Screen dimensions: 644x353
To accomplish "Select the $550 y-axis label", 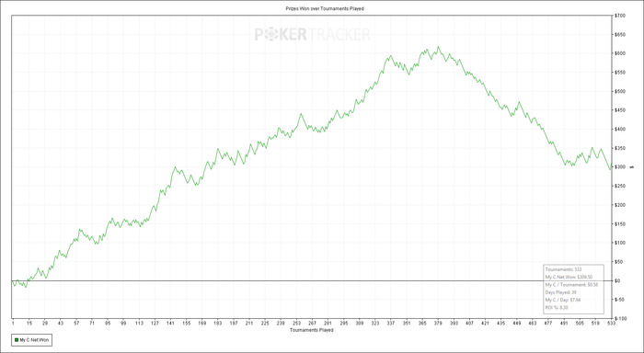I will tap(620, 73).
